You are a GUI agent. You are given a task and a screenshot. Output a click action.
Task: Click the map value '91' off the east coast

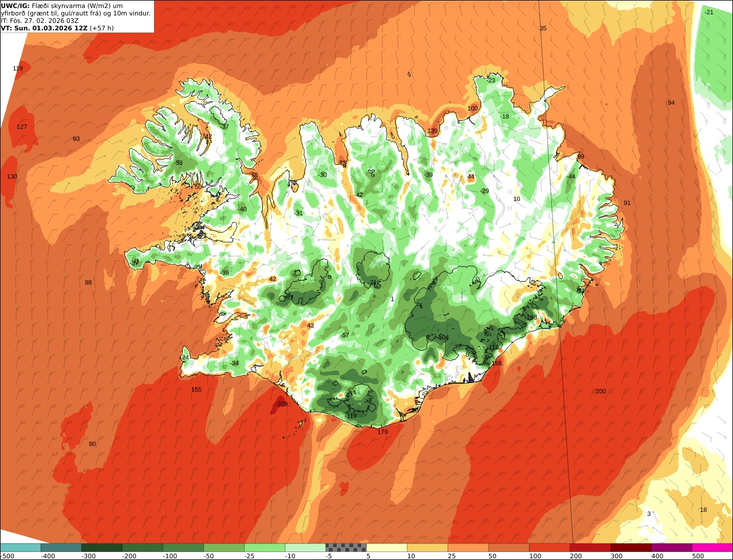pos(627,203)
